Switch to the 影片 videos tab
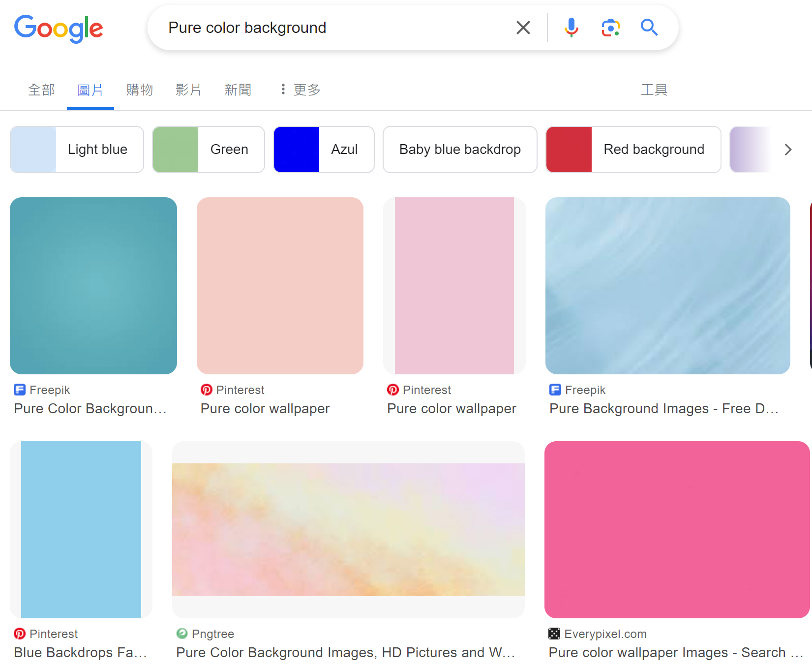Screen dimensions: 812x667 tap(188, 90)
